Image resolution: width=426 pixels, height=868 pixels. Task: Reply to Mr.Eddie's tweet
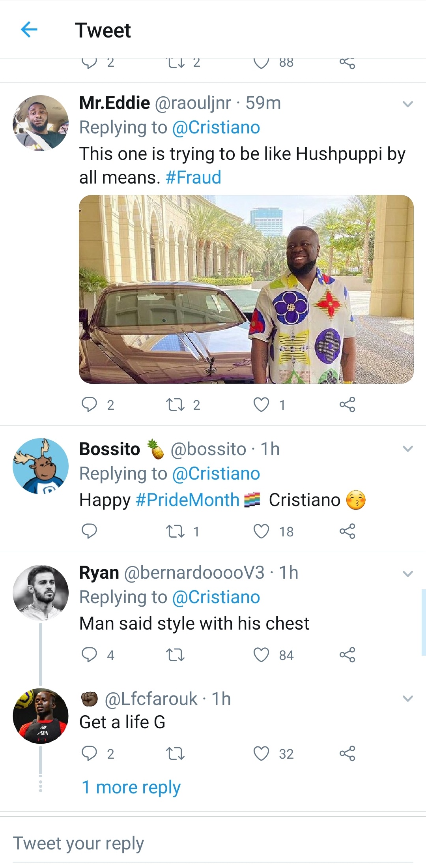pos(89,405)
